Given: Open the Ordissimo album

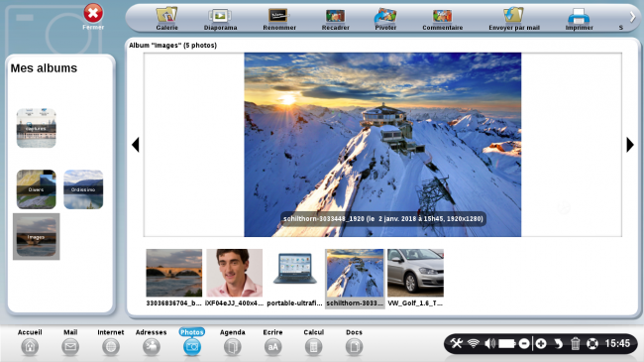Looking at the screenshot, I should click(x=83, y=189).
